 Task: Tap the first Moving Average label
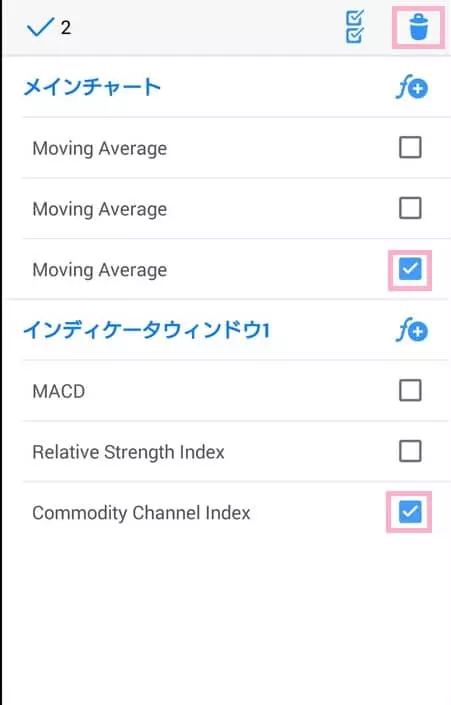(100, 148)
